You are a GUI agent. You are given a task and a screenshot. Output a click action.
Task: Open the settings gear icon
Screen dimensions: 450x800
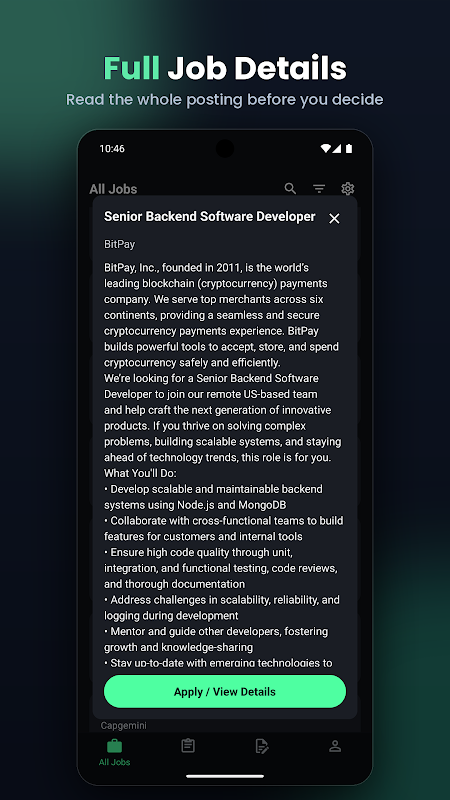click(x=347, y=189)
